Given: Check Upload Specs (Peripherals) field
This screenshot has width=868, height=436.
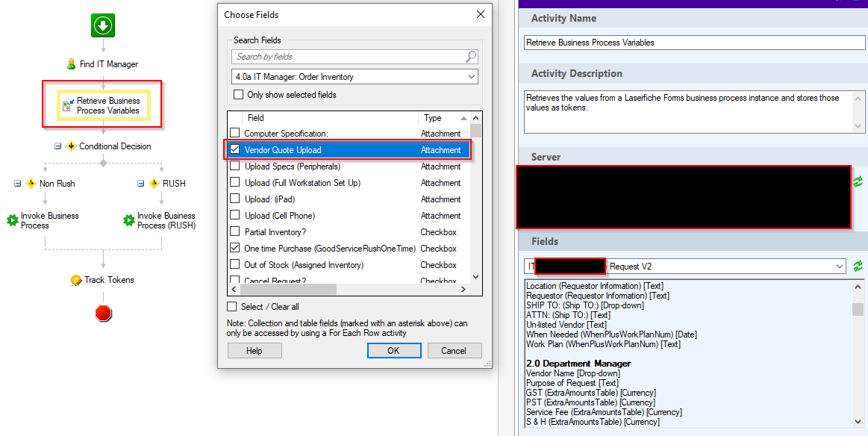Looking at the screenshot, I should pyautogui.click(x=234, y=166).
